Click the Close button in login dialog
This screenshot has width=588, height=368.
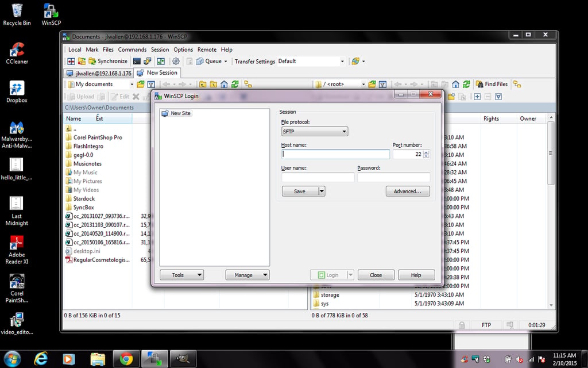376,275
